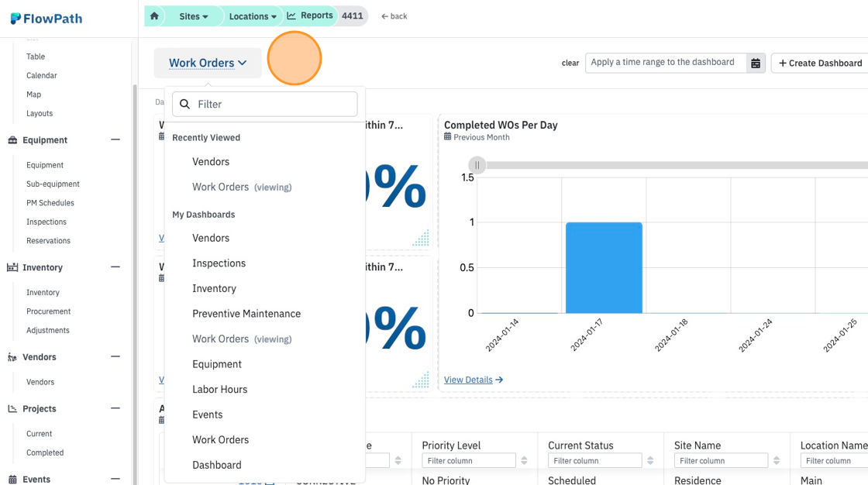Screen dimensions: 868x485
Task: Open the home icon in breadcrumb
Action: tap(154, 16)
